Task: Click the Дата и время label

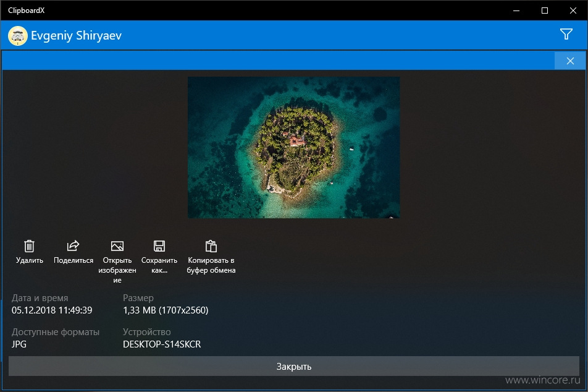Action: click(40, 298)
